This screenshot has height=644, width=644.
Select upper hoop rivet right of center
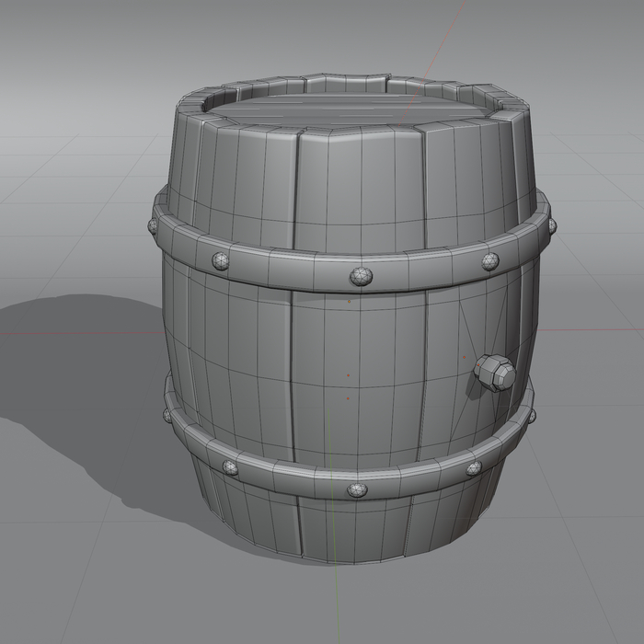tap(490, 260)
